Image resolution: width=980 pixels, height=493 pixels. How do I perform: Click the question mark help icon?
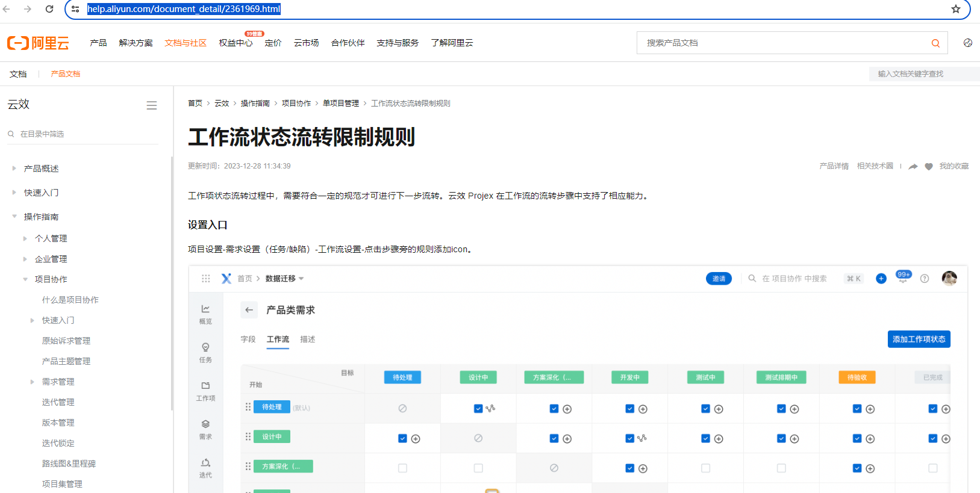[x=925, y=279]
